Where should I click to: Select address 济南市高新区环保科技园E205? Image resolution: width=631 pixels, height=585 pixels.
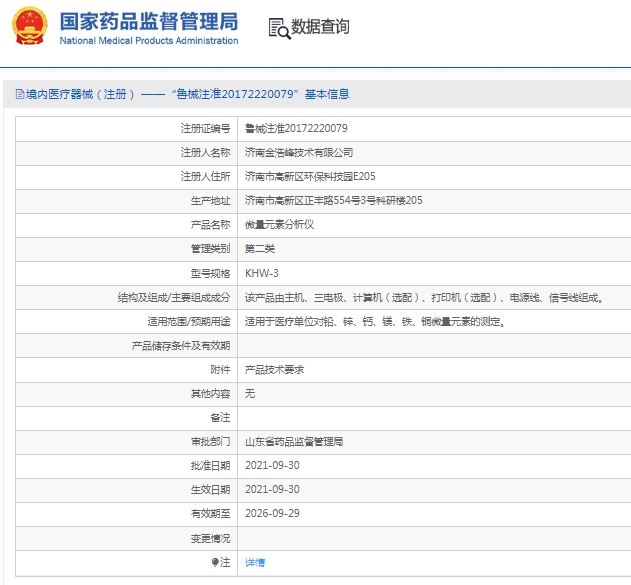[310, 176]
